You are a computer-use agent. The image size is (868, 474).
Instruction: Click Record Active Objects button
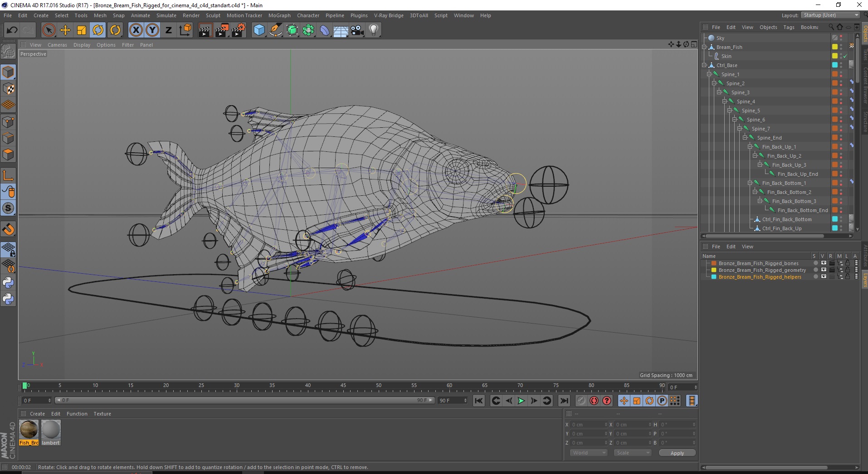pos(581,401)
